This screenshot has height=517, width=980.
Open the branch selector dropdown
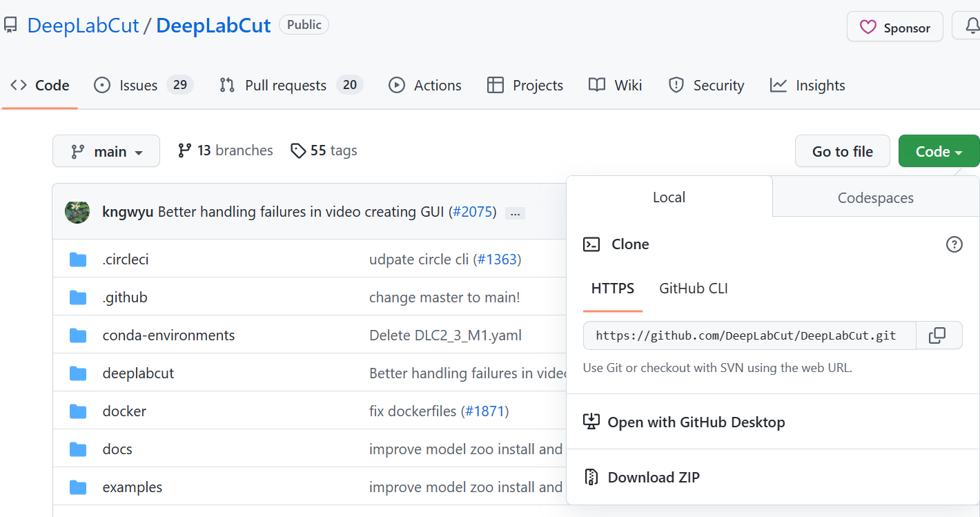pos(106,150)
